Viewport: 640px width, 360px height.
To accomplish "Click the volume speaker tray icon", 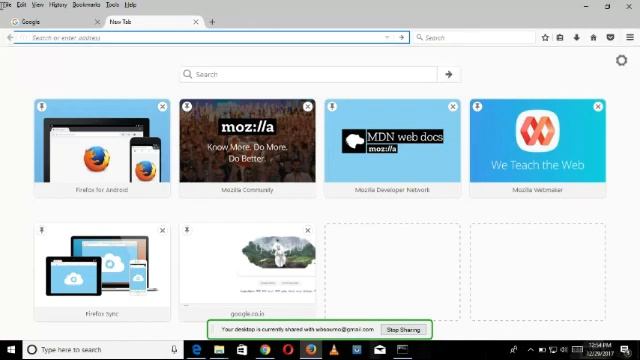I will tap(564, 350).
